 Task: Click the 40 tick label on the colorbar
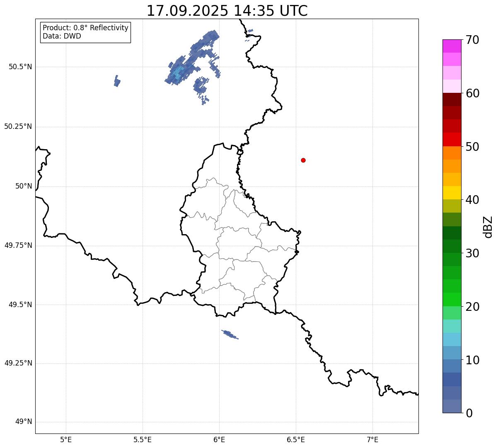(472, 200)
